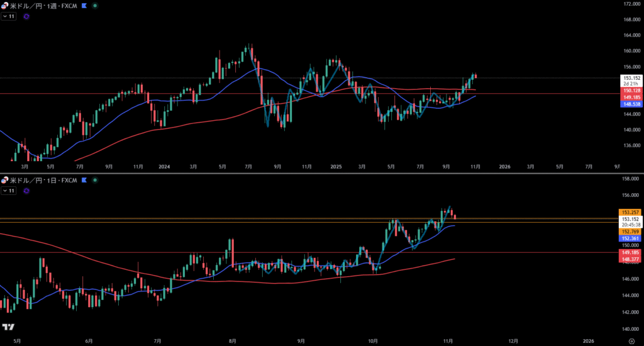Viewport: 644px width, 346px height.
Task: Click the blue 152.361 moving average label
Action: click(630, 238)
